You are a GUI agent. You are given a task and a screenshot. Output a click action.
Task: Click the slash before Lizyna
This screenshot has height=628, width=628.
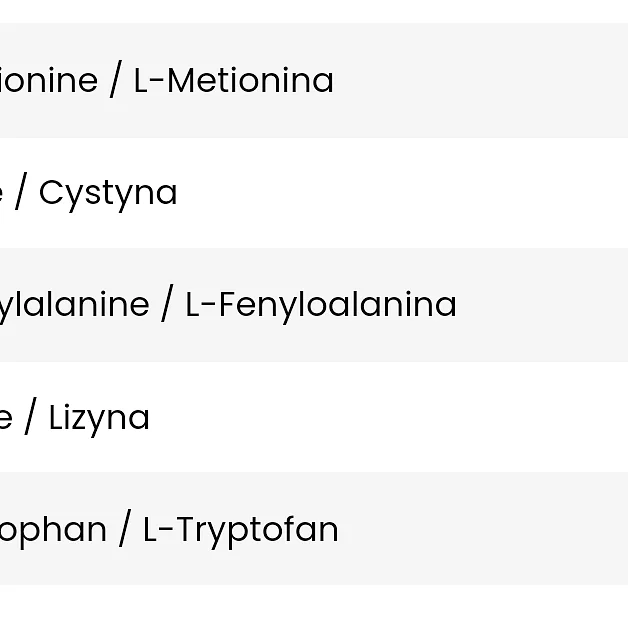(x=31, y=417)
